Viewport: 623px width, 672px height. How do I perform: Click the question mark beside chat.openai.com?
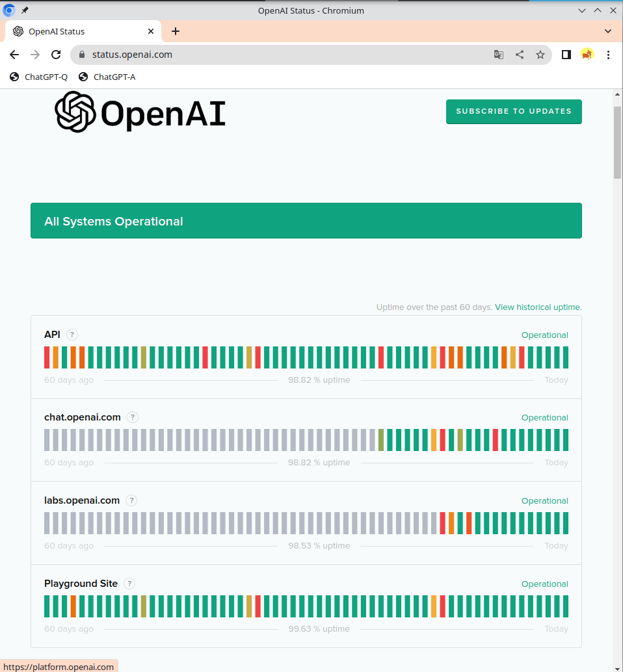pyautogui.click(x=133, y=417)
